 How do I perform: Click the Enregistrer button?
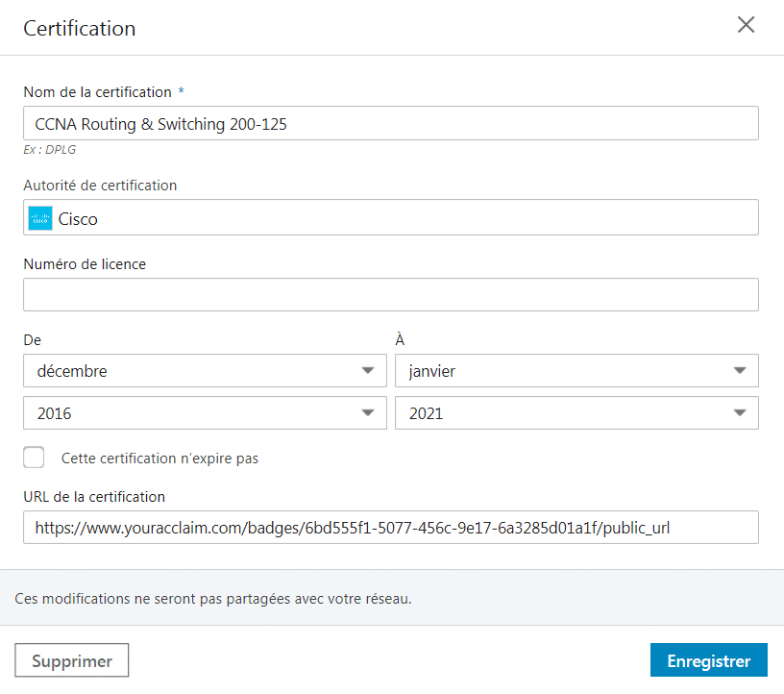[x=708, y=660]
